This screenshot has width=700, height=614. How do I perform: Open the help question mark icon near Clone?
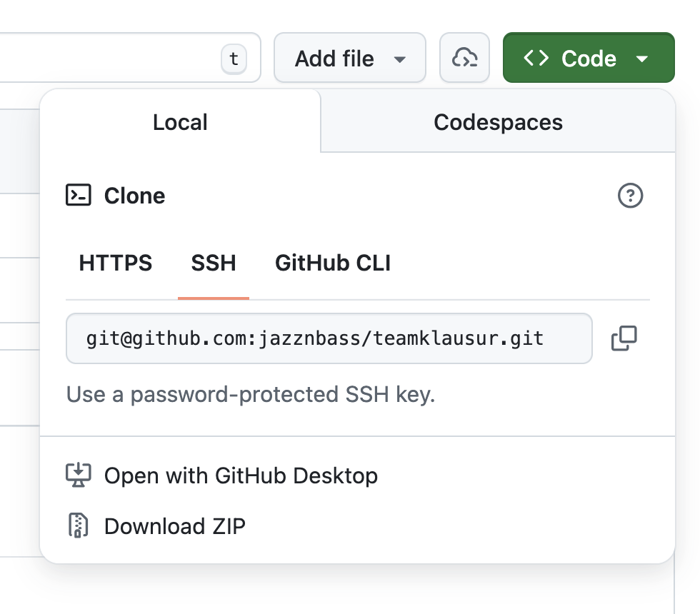point(630,196)
